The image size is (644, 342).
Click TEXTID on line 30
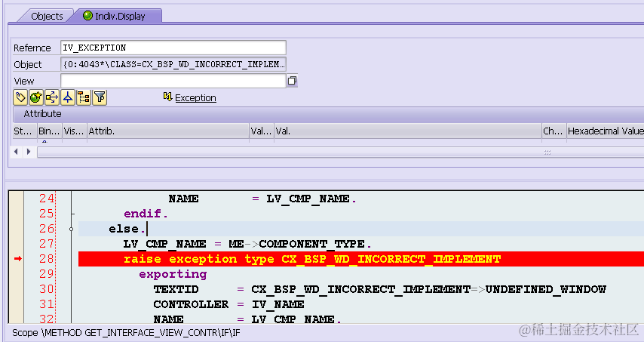(x=176, y=289)
